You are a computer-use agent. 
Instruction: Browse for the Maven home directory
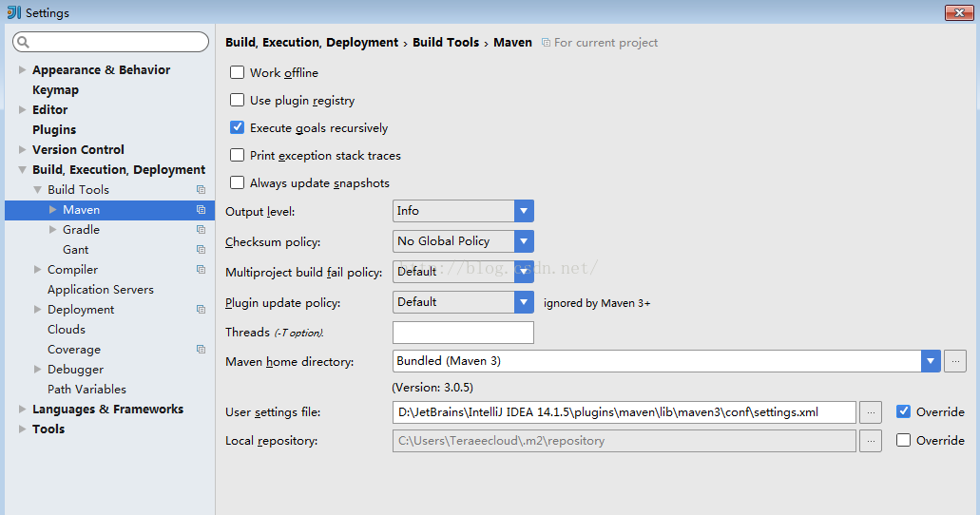(x=955, y=361)
